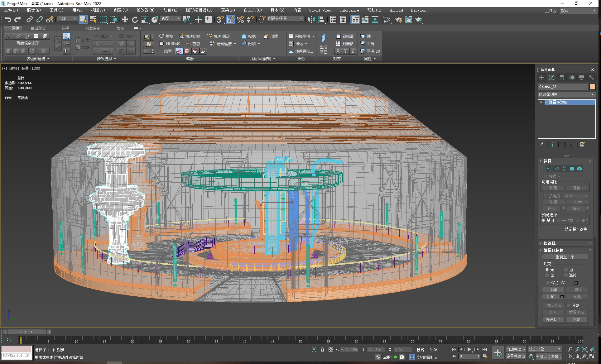Open the 全部 selection filter dropdown
This screenshot has width=601, height=364.
pos(67,19)
